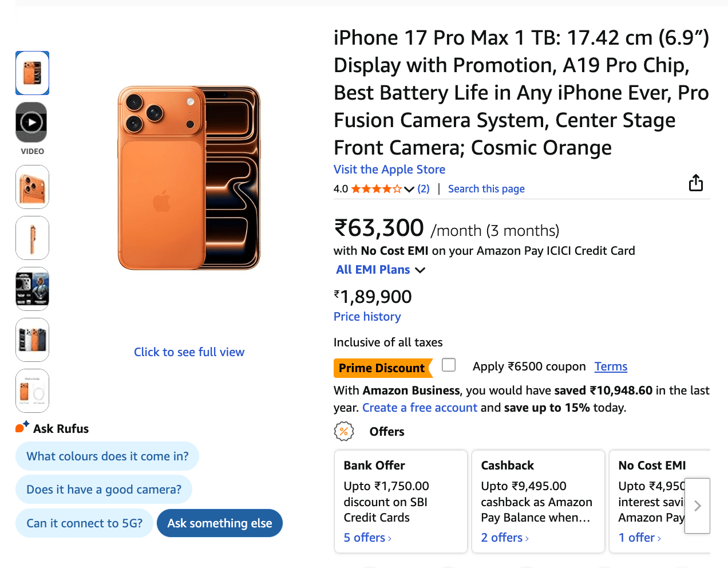The height and width of the screenshot is (568, 728).
Task: Expand All EMI Plans dropdown
Action: pyautogui.click(x=381, y=270)
